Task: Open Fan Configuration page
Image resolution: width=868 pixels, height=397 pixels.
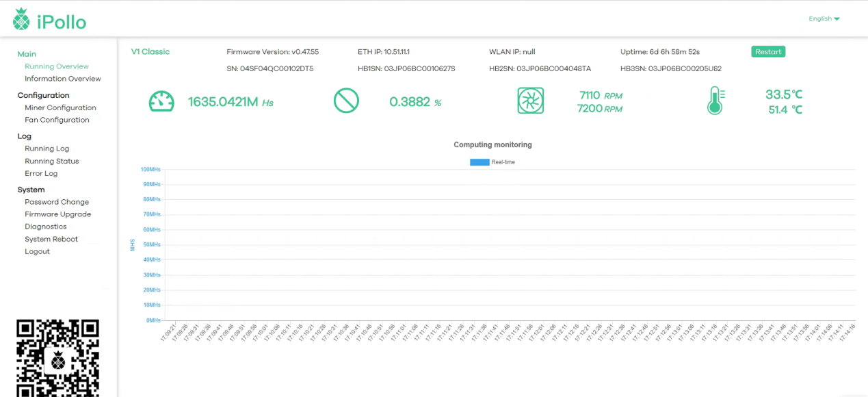Action: 57,120
